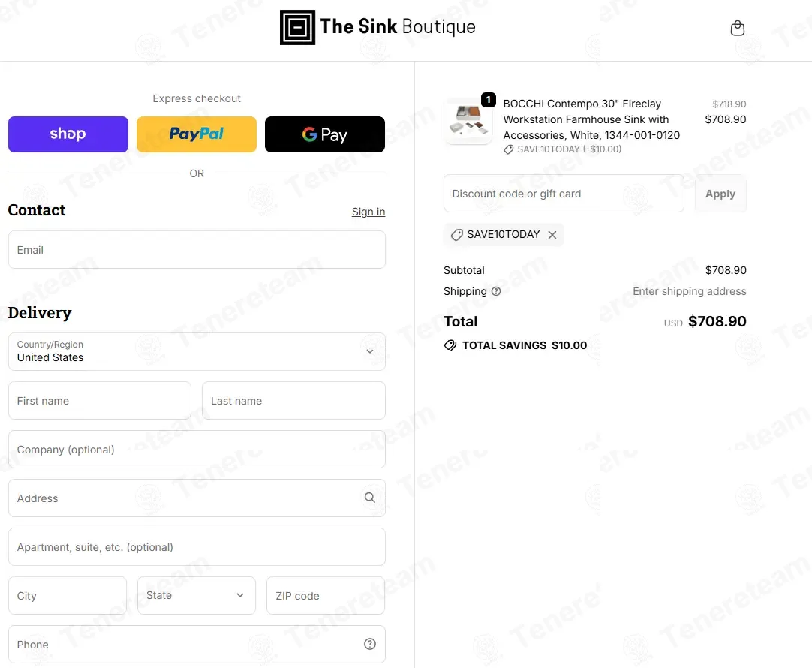Click the address search magnifier icon
This screenshot has height=668, width=812.
point(370,498)
